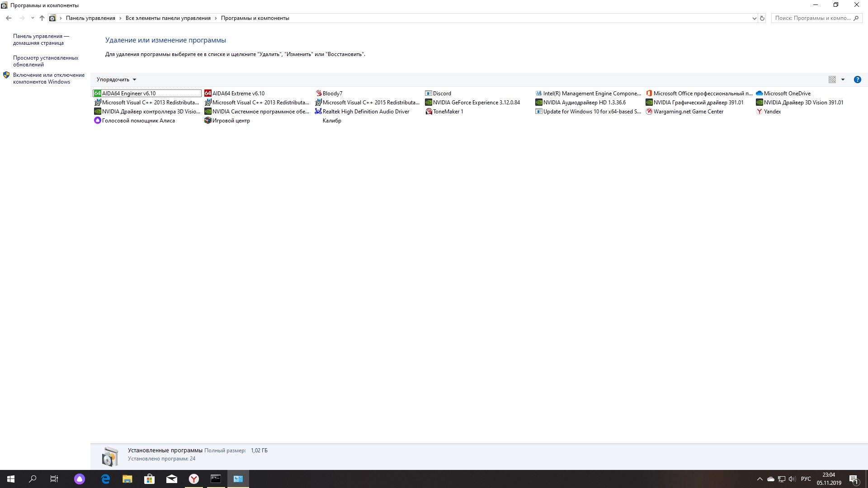Select the Microsoft OneDrive cloud icon
This screenshot has height=488, width=868.
pos(759,94)
